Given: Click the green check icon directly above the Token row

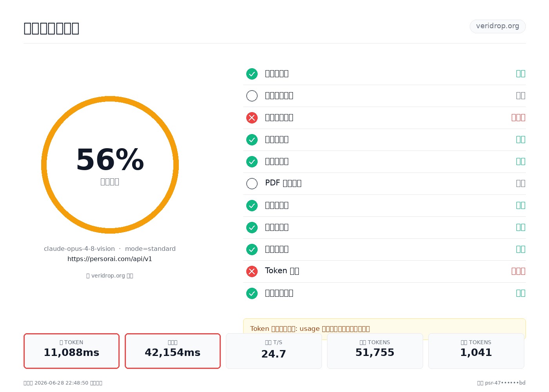Looking at the screenshot, I should 252,249.
